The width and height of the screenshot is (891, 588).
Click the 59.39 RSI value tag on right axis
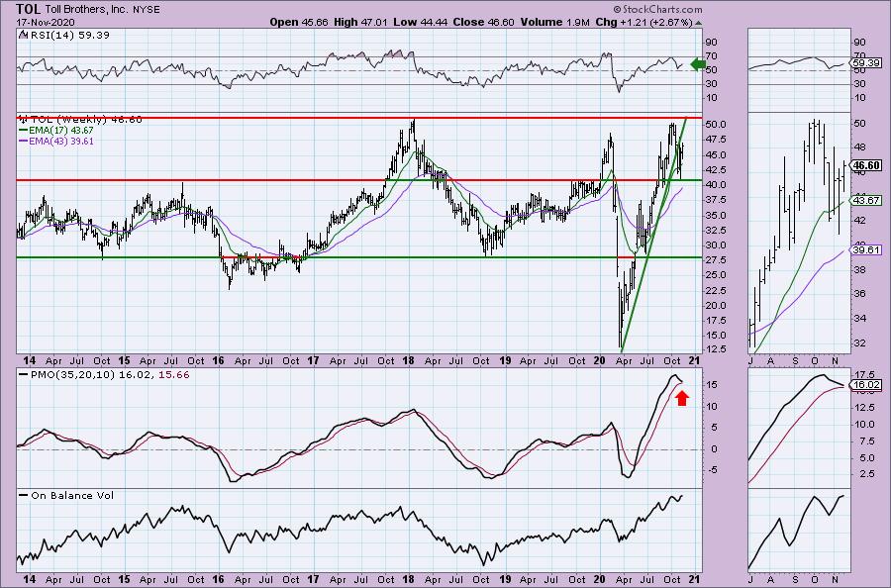(867, 63)
